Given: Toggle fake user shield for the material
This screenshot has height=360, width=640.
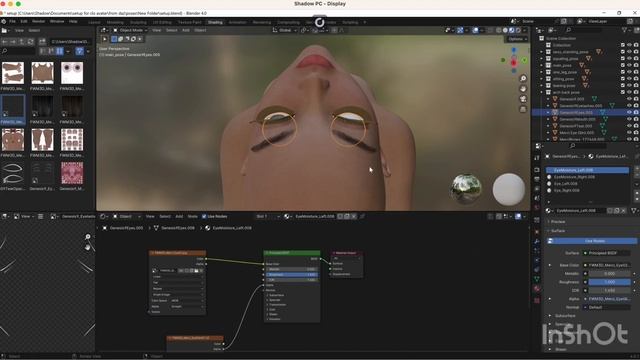Looking at the screenshot, I should tap(610, 211).
